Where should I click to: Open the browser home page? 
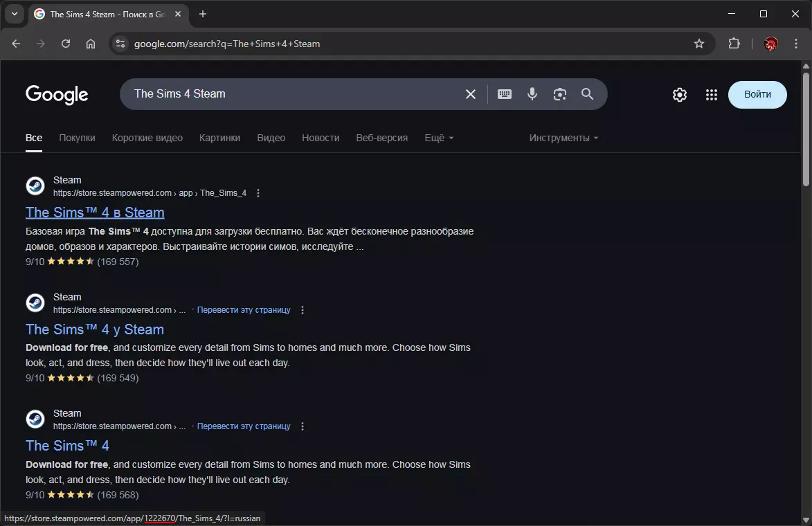pyautogui.click(x=91, y=44)
